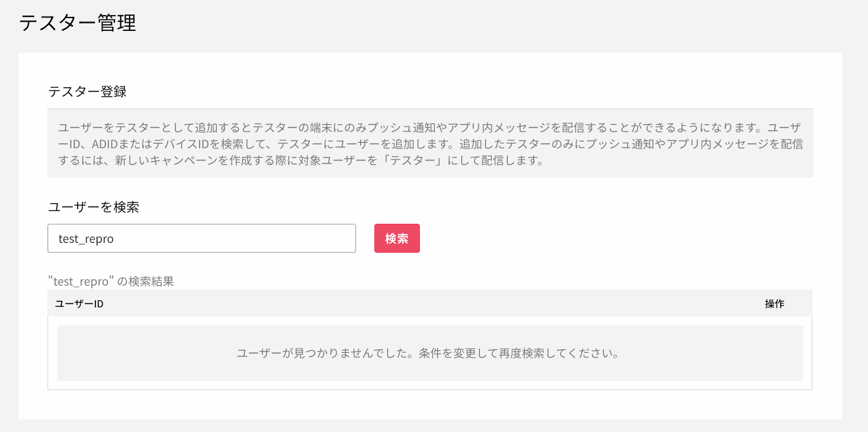Click the ユーザーを検索 field label
The height and width of the screenshot is (432, 868).
point(94,207)
